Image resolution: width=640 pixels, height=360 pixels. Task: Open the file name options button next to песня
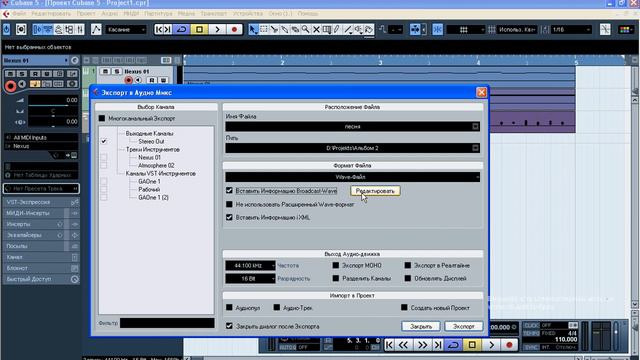(476, 127)
